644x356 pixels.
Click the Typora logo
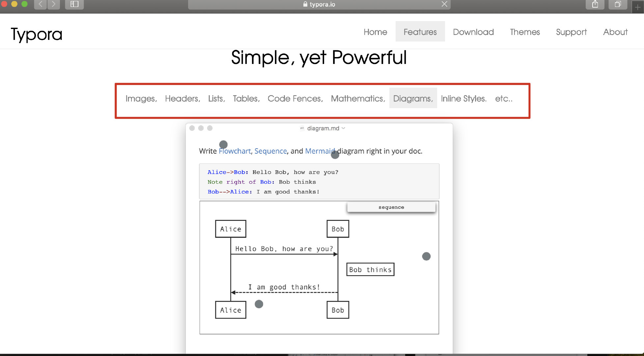click(x=37, y=34)
